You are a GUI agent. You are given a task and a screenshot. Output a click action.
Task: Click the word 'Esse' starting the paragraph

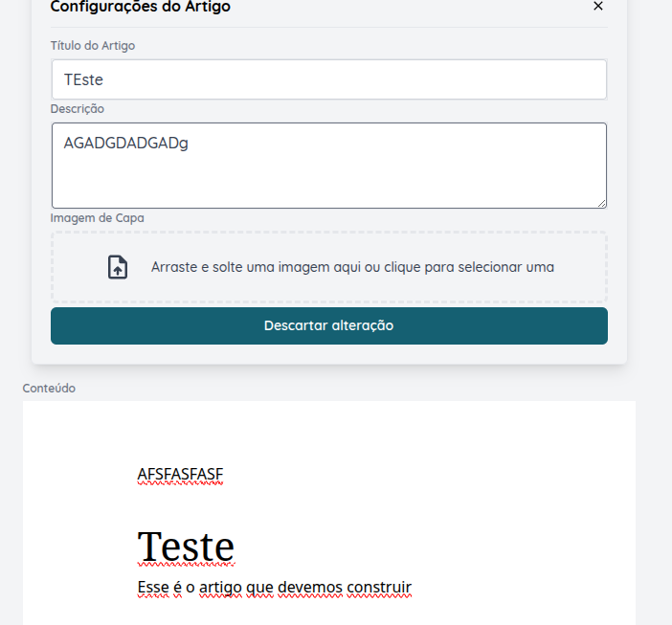point(153,587)
